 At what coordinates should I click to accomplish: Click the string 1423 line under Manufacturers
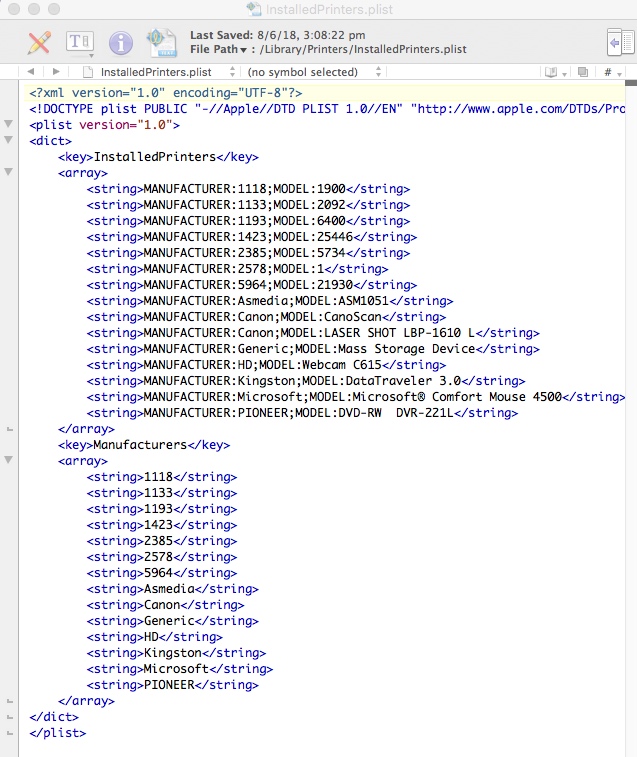[162, 525]
